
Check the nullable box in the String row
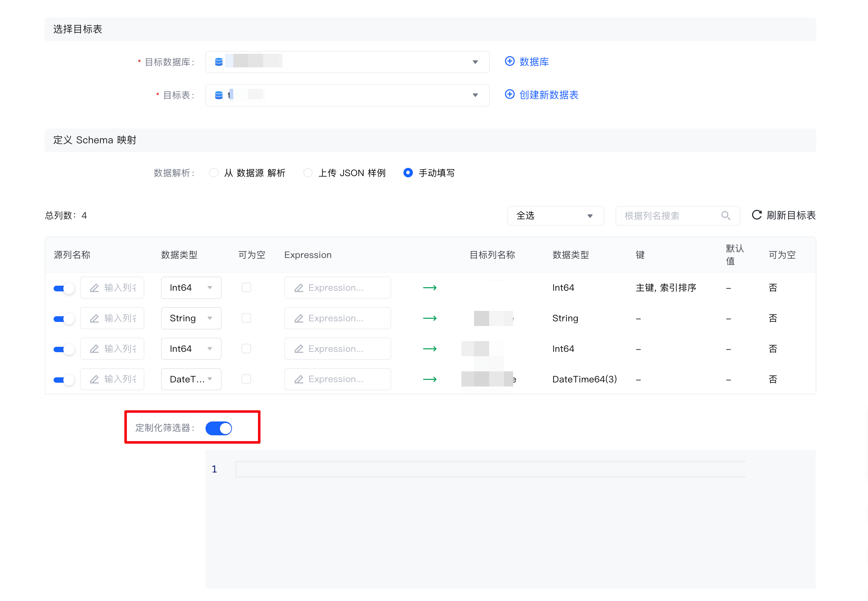tap(246, 318)
